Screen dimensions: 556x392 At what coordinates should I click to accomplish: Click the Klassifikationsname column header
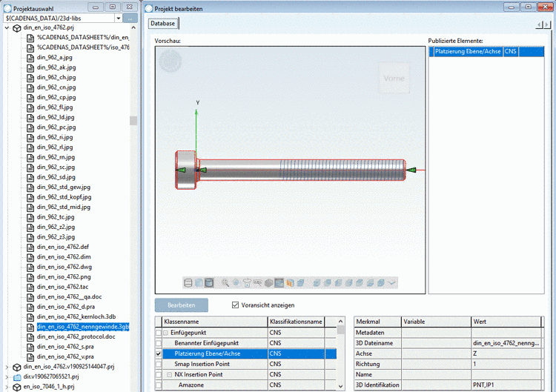tap(296, 322)
